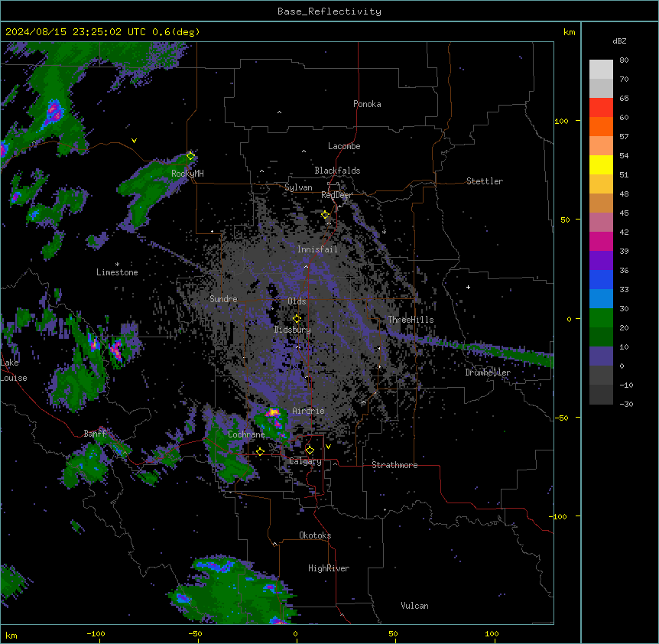
Task: Click the yellow V marker east of Calgary
Action: 328,447
